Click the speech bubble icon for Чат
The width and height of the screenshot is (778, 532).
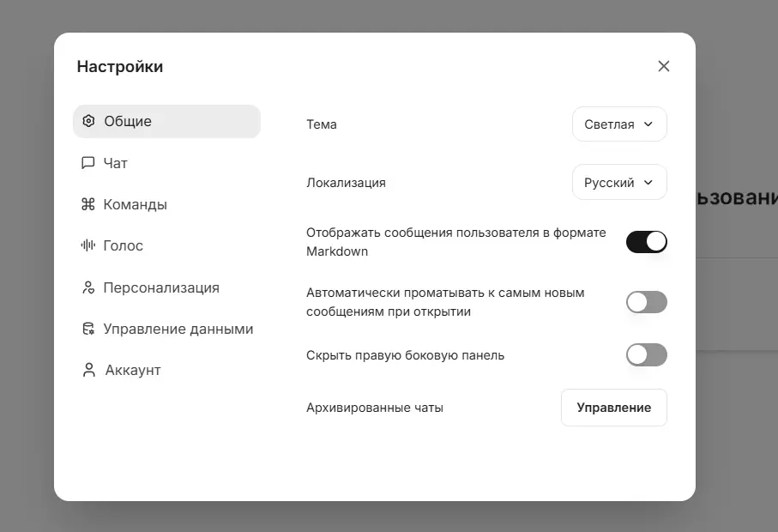click(x=87, y=163)
